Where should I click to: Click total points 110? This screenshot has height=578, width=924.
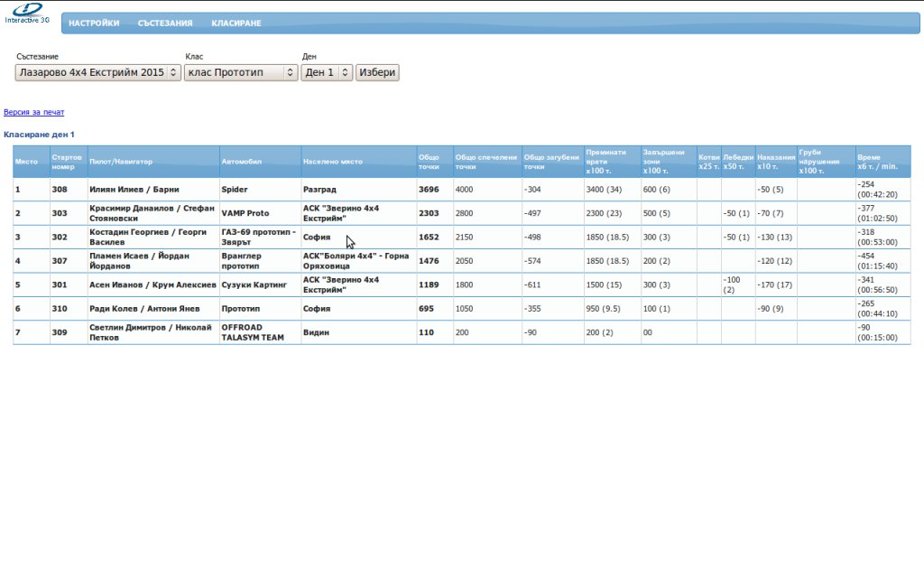(426, 332)
